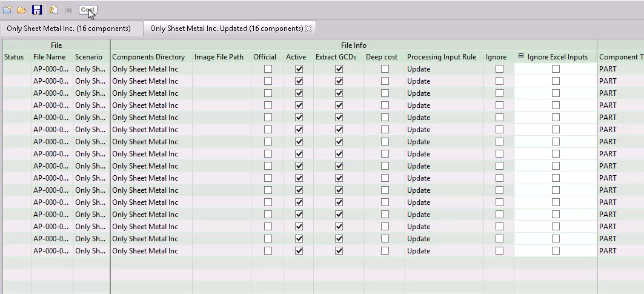The image size is (644, 294).
Task: Switch to Only Sheet Metal Inc. (16 components) tab
Action: point(68,28)
